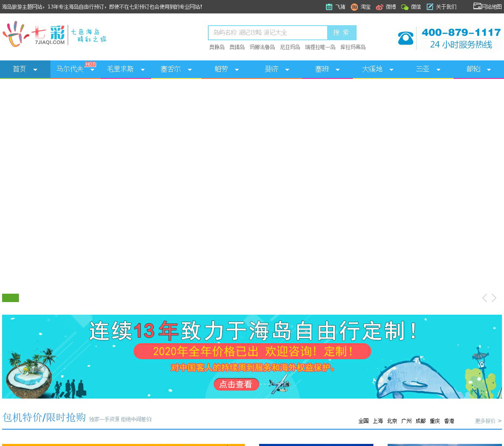This screenshot has width=504, height=446.
Task: Click the Weibo (微博) icon
Action: point(380,7)
